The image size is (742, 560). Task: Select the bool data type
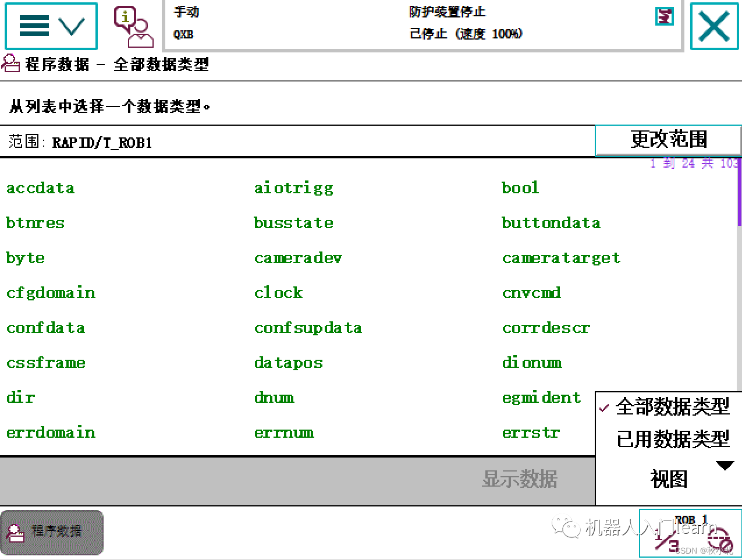[520, 187]
